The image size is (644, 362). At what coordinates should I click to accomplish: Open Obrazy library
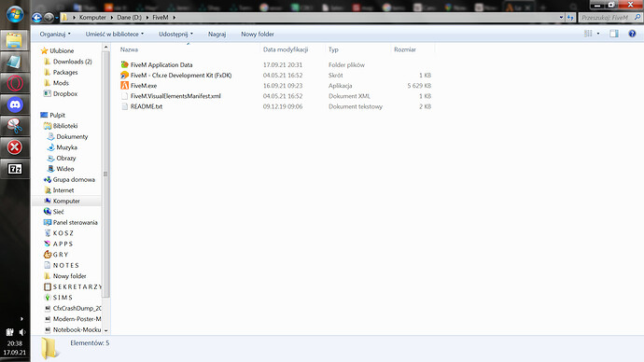(65, 158)
